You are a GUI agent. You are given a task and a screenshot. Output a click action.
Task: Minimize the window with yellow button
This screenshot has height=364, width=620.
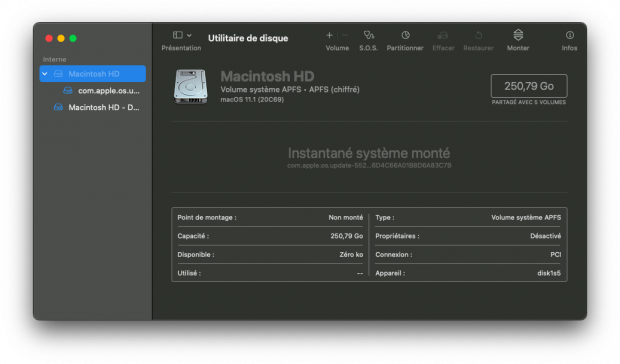click(x=61, y=38)
